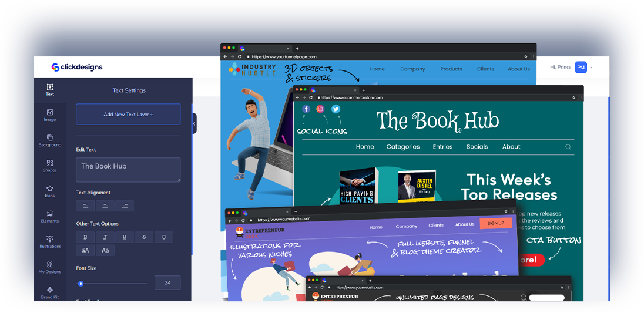The image size is (644, 313).
Task: Toggle underline text formatting
Action: [x=125, y=237]
